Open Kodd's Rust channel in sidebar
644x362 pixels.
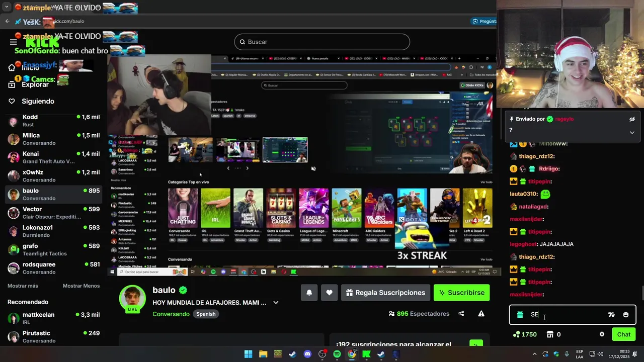[x=54, y=121]
